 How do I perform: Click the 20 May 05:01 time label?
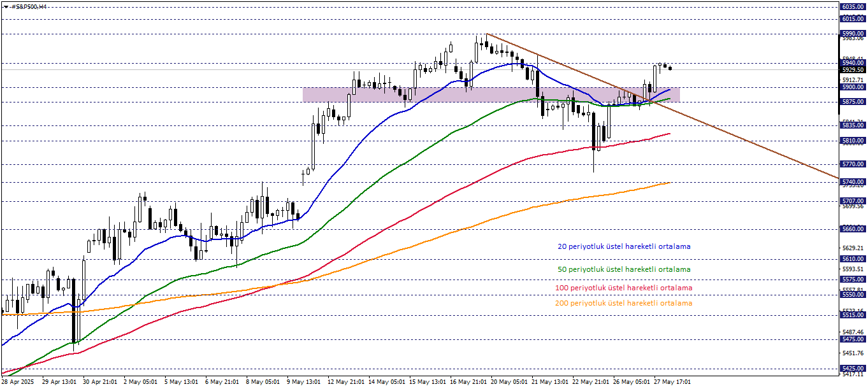click(509, 382)
